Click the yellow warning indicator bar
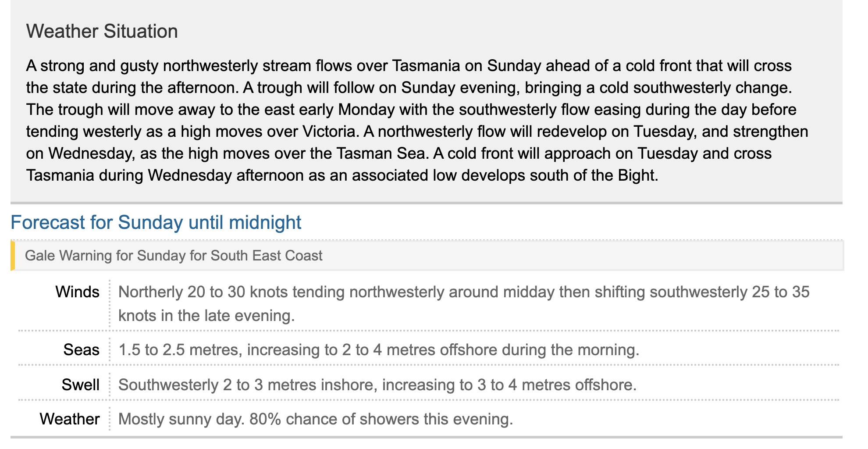The width and height of the screenshot is (868, 449). pyautogui.click(x=13, y=256)
